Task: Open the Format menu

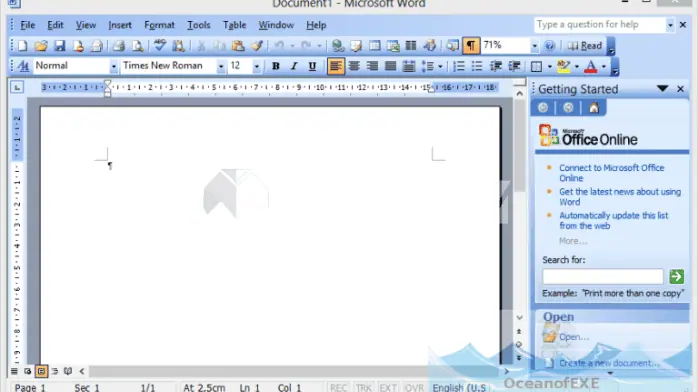Action: (x=159, y=25)
